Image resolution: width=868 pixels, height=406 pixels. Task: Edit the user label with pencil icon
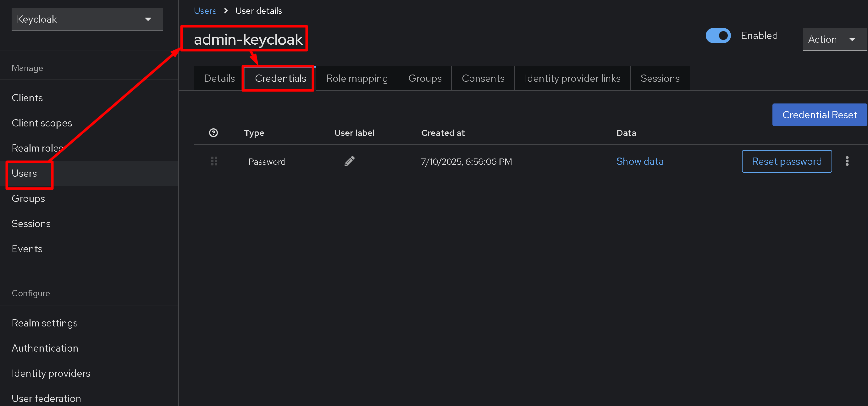(349, 161)
